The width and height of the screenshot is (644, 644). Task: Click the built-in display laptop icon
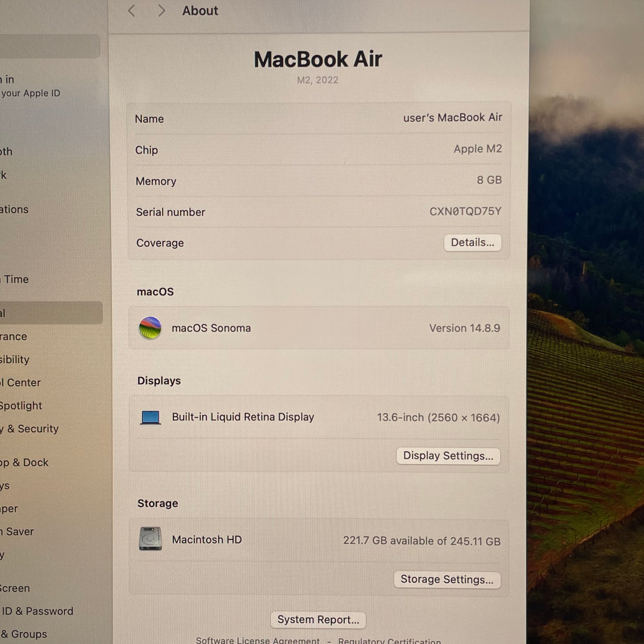[x=151, y=418]
